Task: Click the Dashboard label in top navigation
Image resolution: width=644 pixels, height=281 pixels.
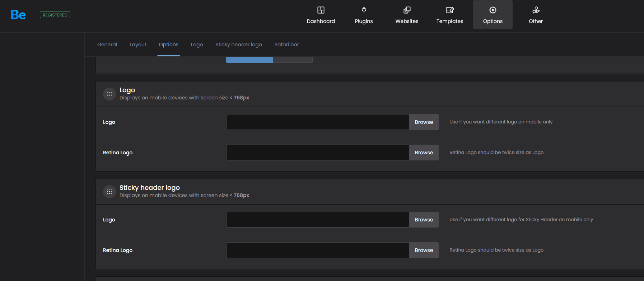Action: 321,21
